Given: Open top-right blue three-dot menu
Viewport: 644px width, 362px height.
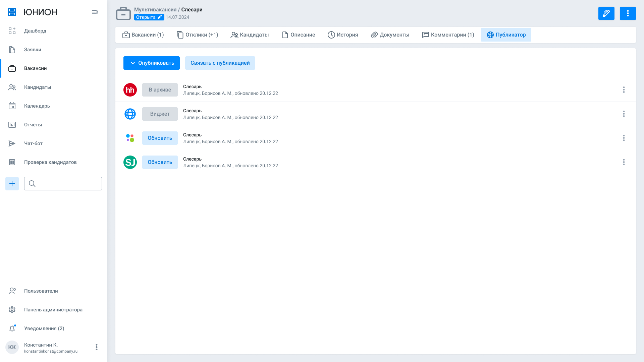Looking at the screenshot, I should (628, 13).
